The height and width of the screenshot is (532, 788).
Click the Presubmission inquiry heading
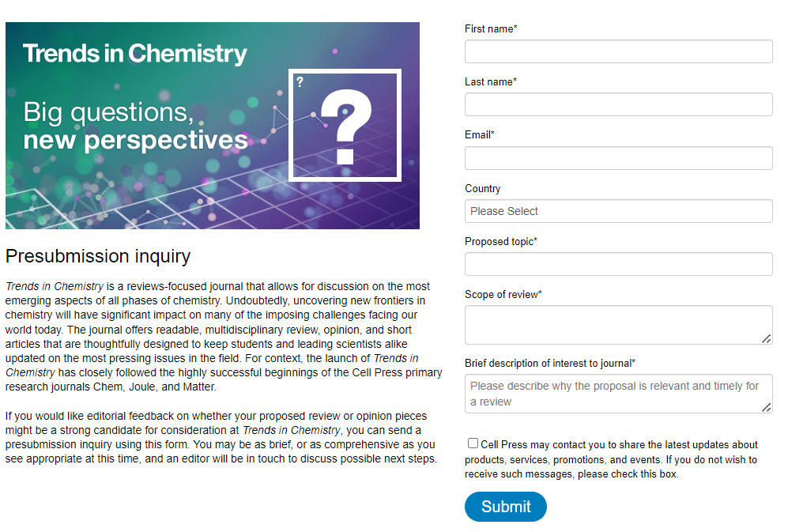pyautogui.click(x=98, y=256)
